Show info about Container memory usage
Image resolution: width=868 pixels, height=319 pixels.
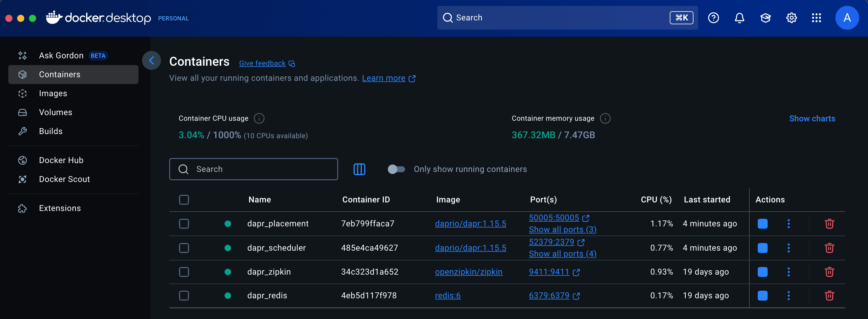(x=605, y=118)
